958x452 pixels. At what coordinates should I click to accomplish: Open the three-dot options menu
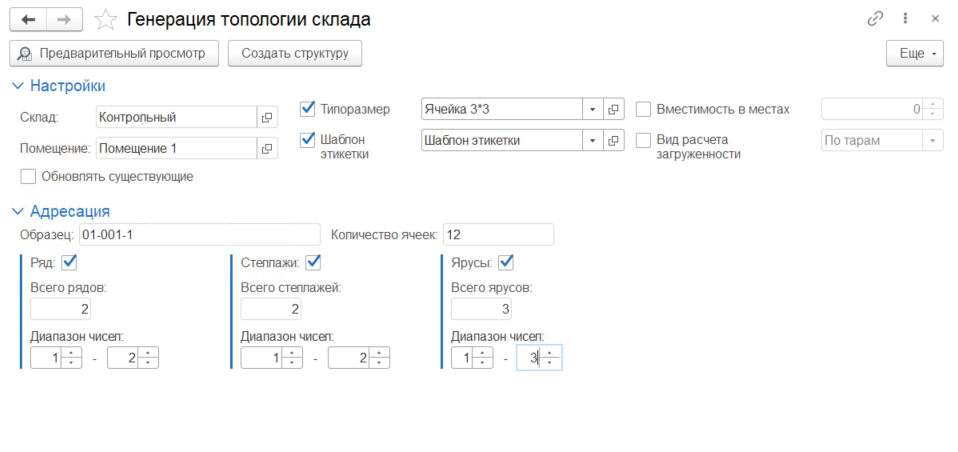click(x=905, y=19)
